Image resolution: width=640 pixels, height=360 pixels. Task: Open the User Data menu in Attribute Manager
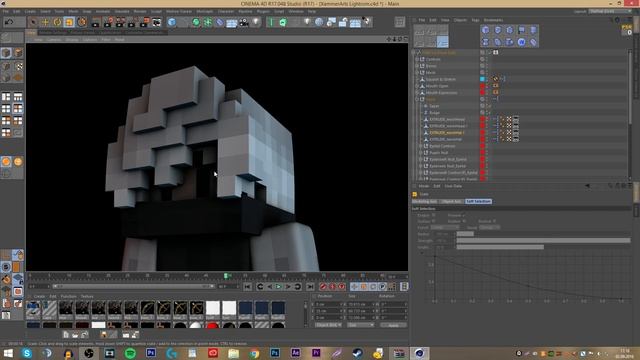point(453,186)
